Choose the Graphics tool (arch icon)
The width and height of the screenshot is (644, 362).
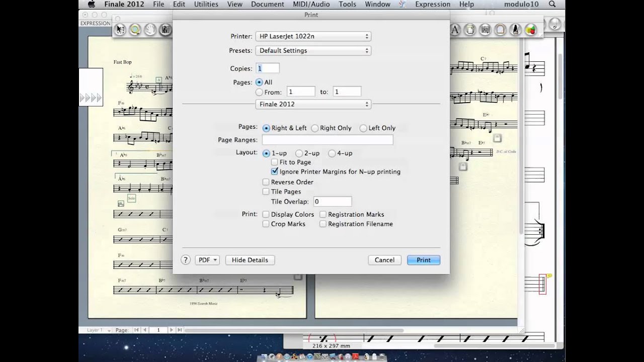coord(500,30)
